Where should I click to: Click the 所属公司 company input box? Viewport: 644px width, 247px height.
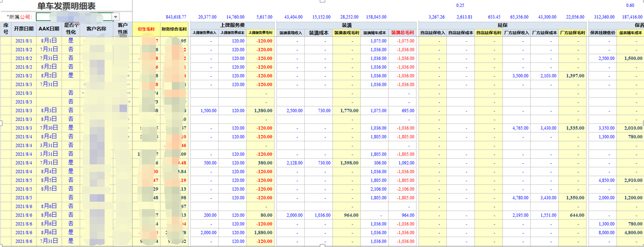click(x=74, y=17)
